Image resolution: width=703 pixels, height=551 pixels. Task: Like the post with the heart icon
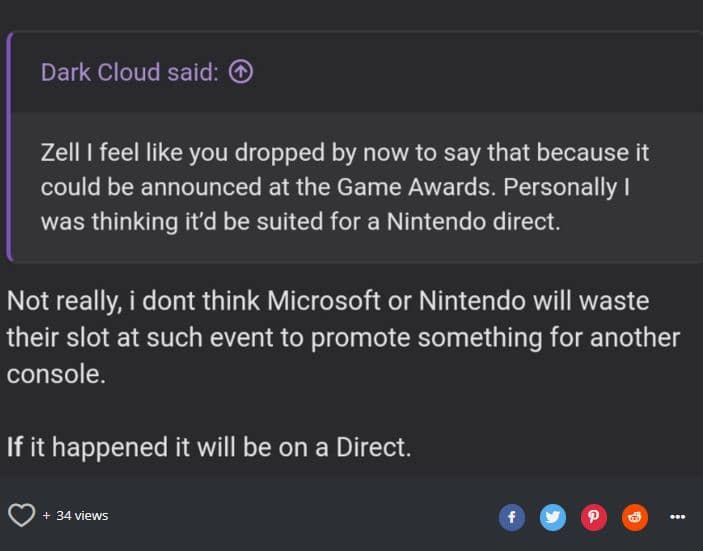[21, 516]
